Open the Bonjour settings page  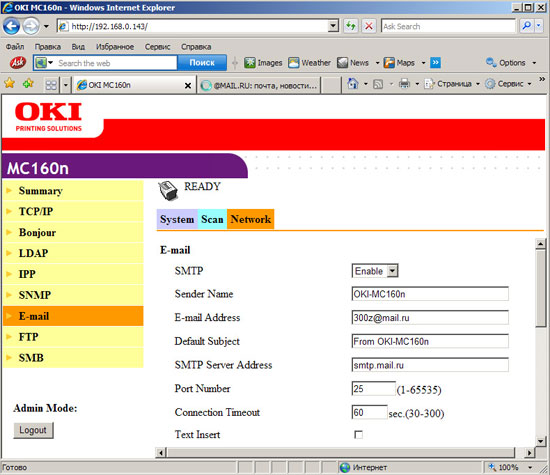(x=73, y=232)
